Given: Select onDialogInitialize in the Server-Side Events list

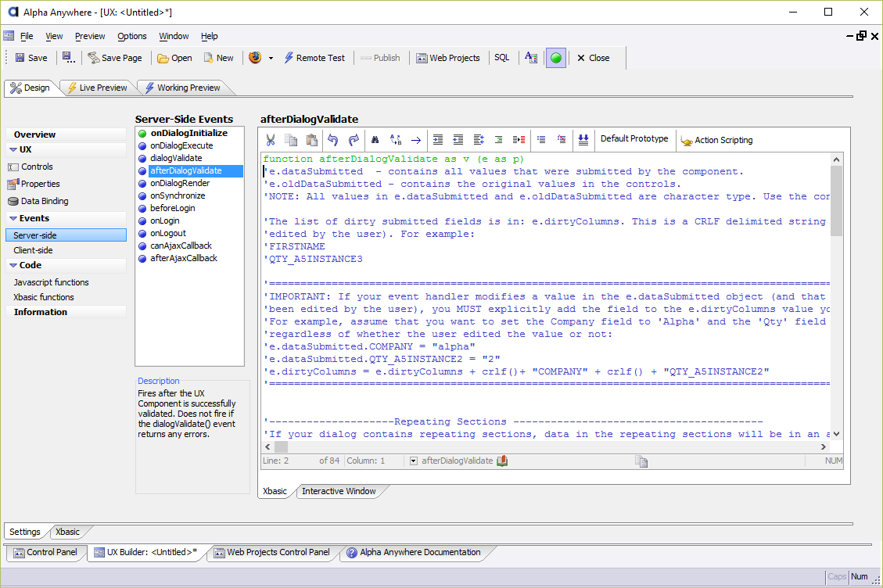Looking at the screenshot, I should click(189, 133).
